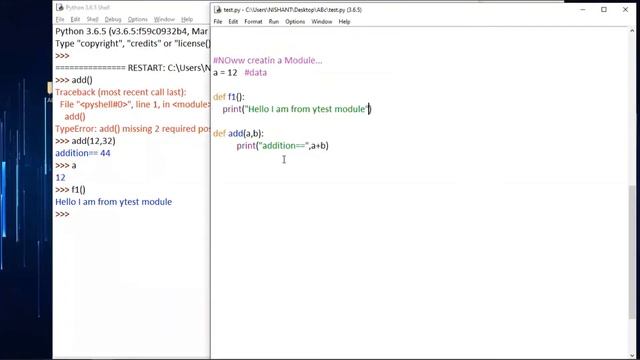Click the test.py window title bar text

(x=292, y=10)
